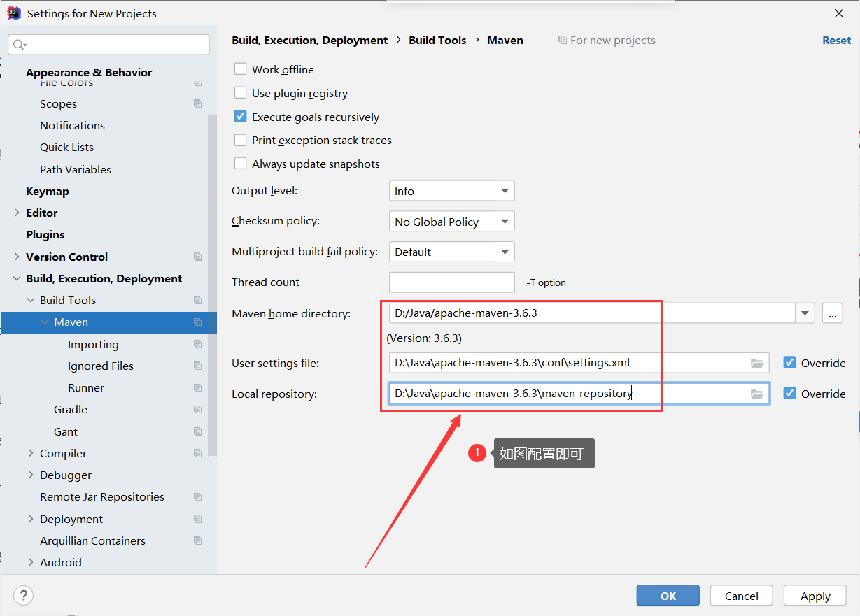Open Checksum policy dropdown
Viewport: 860px width, 616px height.
(x=451, y=222)
